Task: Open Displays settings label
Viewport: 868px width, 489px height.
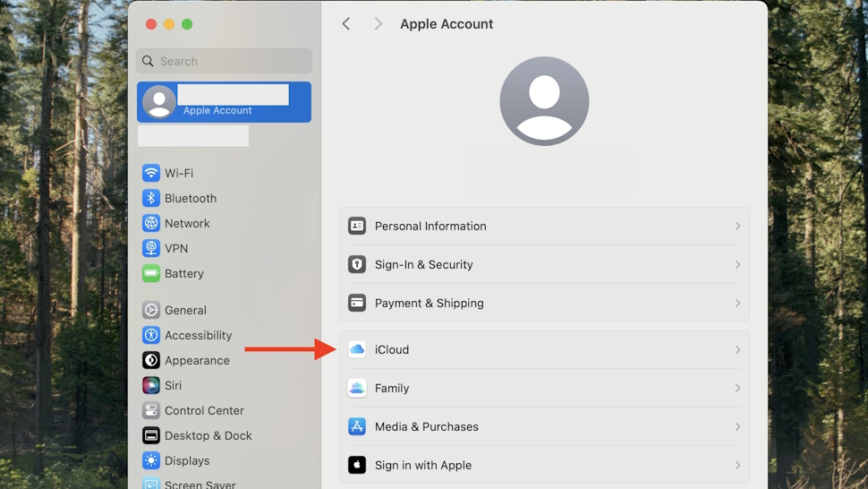Action: click(x=187, y=460)
